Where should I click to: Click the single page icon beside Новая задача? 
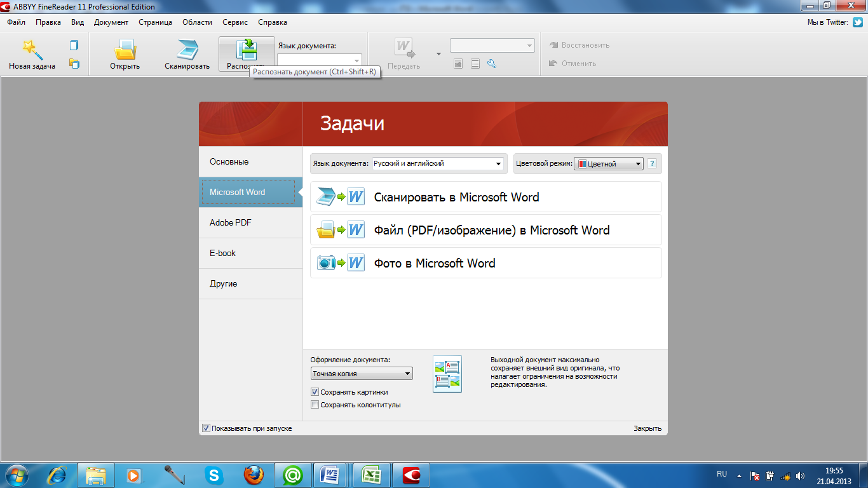pyautogui.click(x=74, y=45)
